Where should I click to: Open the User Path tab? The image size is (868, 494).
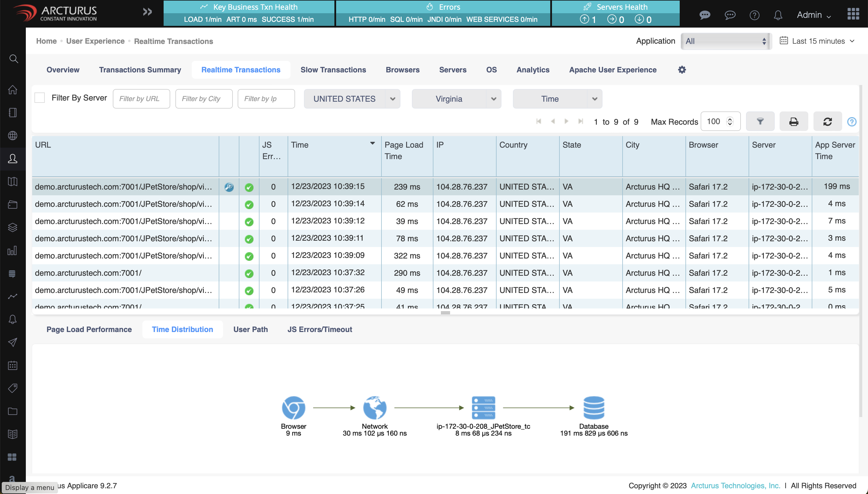tap(250, 329)
